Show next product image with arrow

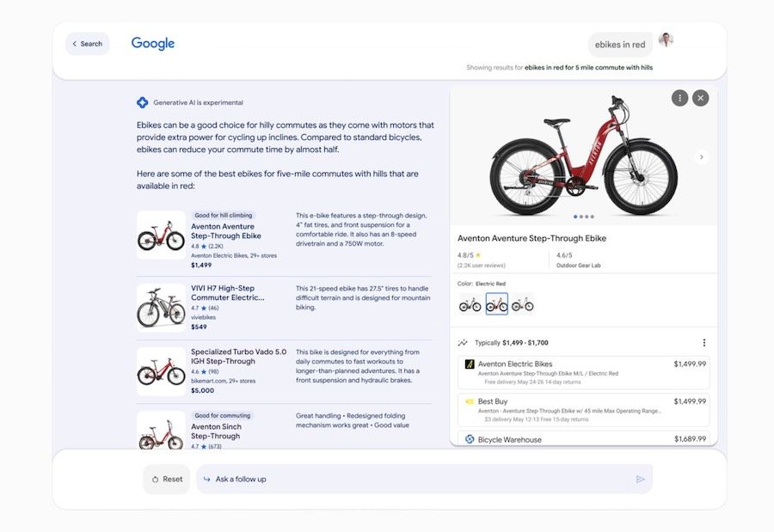[702, 157]
